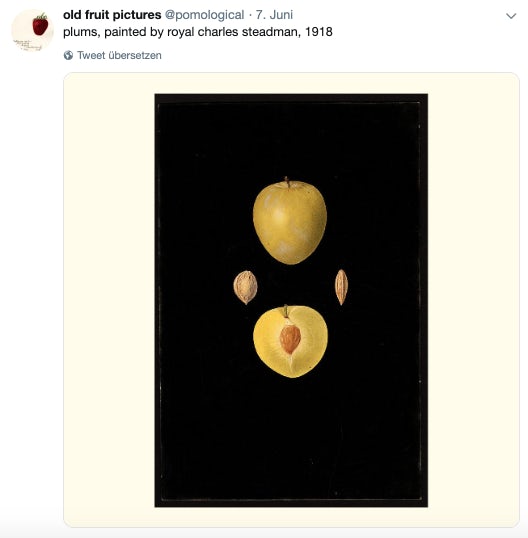Click the cream margin of the image card
The image size is (528, 538).
point(109,300)
